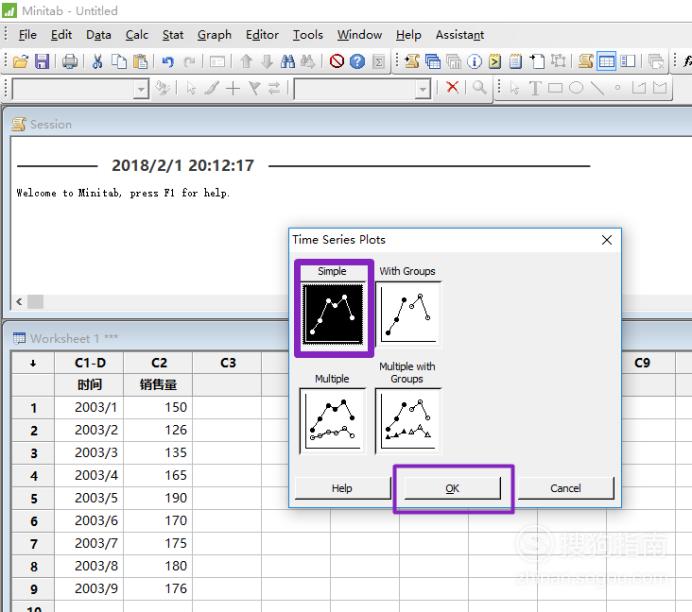692x612 pixels.
Task: Select the ellipse drawing tool
Action: (x=576, y=88)
